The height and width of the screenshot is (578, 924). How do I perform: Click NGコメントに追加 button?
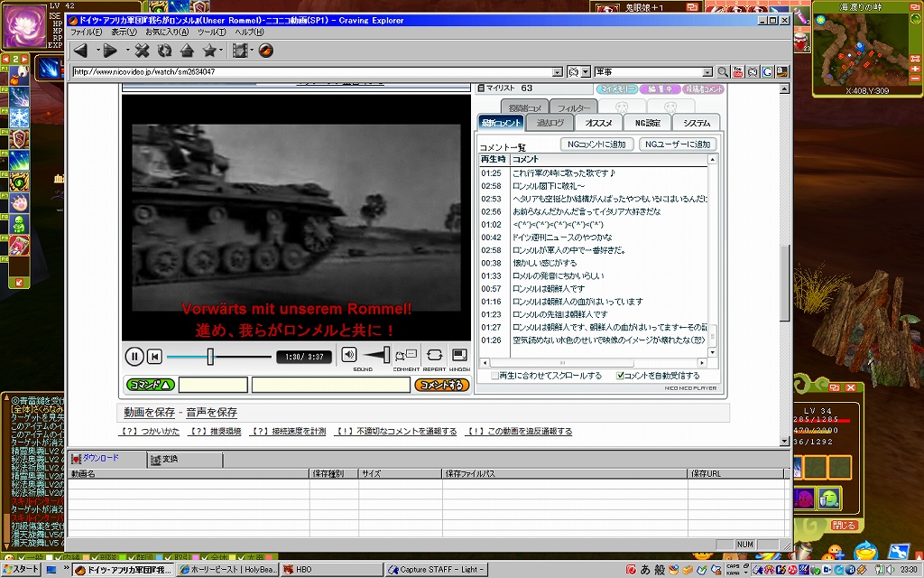pyautogui.click(x=596, y=144)
